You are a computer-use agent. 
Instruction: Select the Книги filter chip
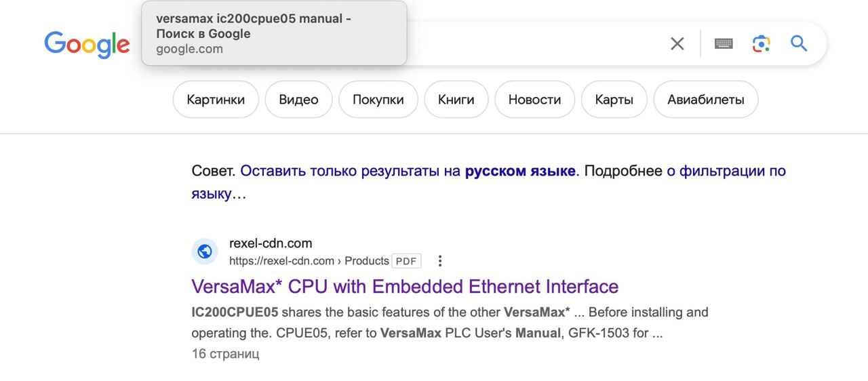tap(456, 100)
